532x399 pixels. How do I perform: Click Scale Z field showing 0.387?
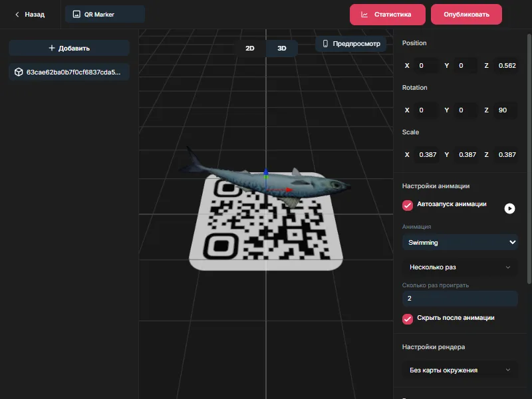coord(507,155)
